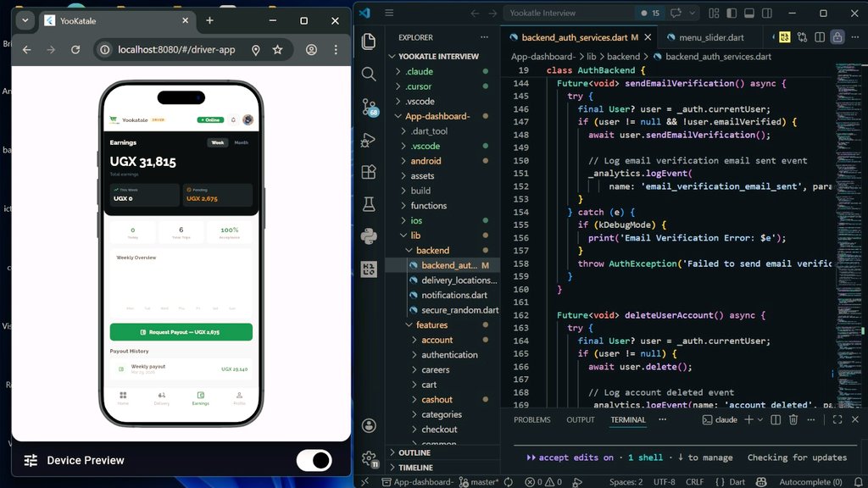
Task: Open a new browser tab
Action: (209, 20)
